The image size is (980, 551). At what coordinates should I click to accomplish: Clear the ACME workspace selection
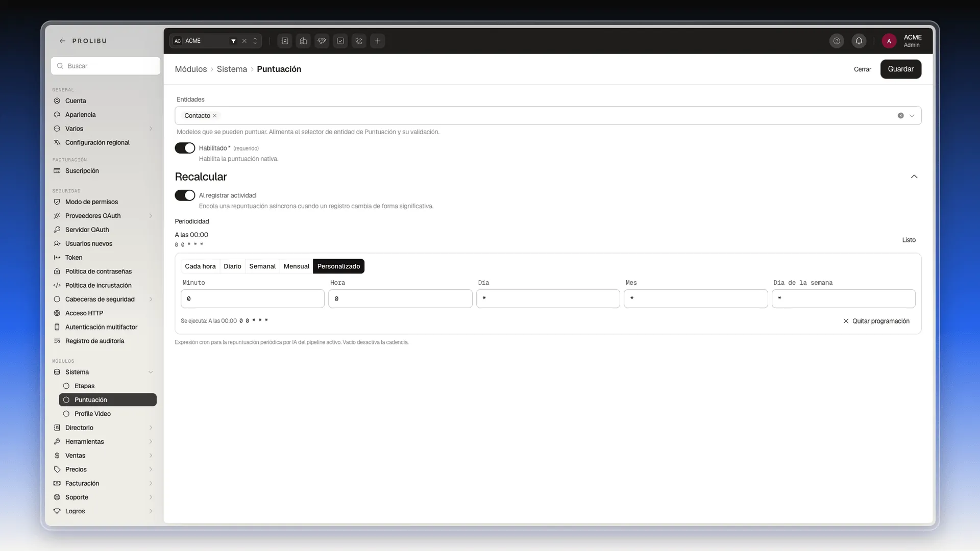[244, 41]
